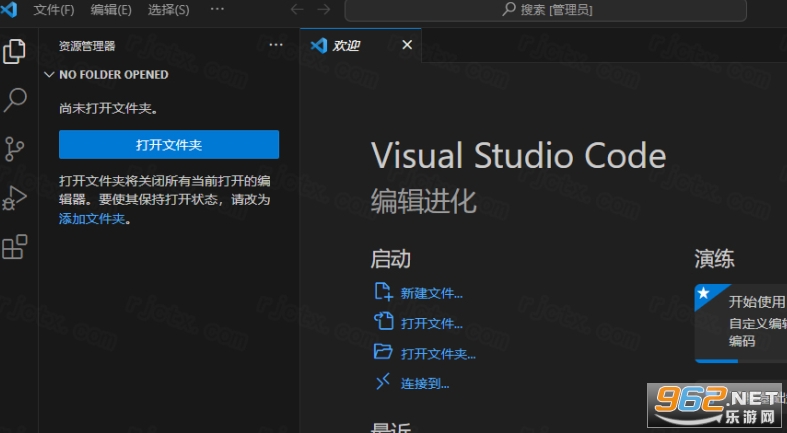Open the Run and Debug view
Screen dimensions: 787x433
(14, 198)
